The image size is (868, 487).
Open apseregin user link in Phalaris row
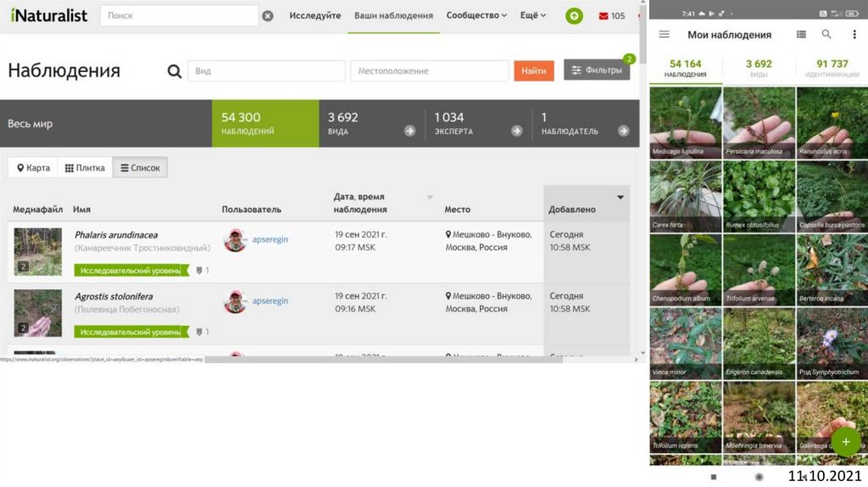[270, 239]
